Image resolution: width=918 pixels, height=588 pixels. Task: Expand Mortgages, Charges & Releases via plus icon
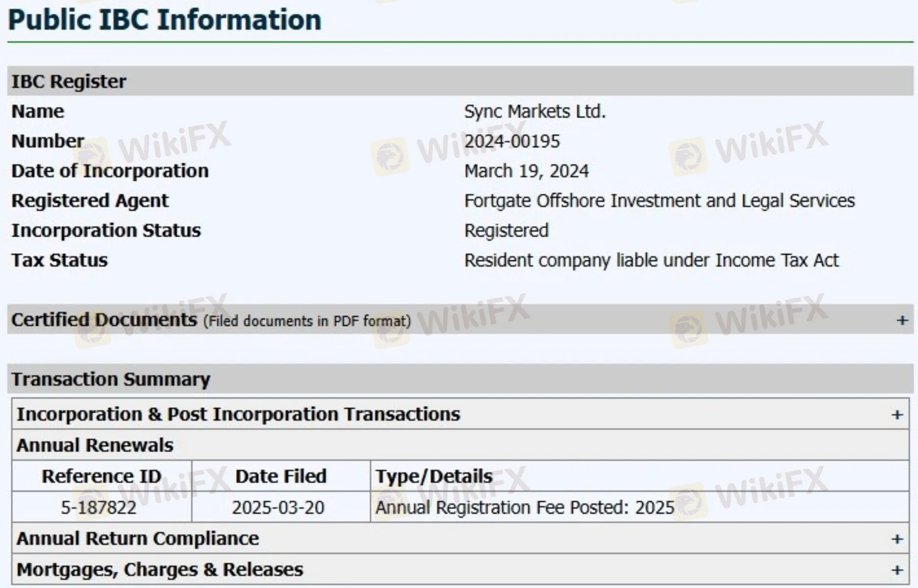coord(897,570)
